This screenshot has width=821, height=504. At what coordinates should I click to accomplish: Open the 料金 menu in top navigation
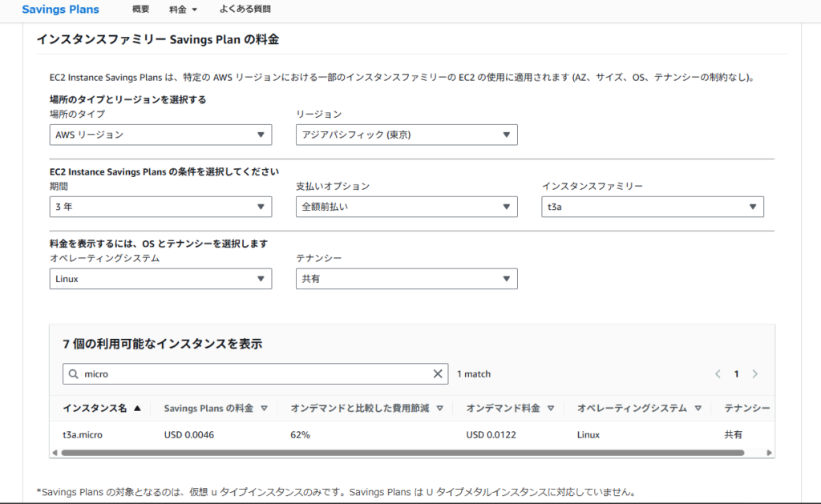[x=183, y=10]
